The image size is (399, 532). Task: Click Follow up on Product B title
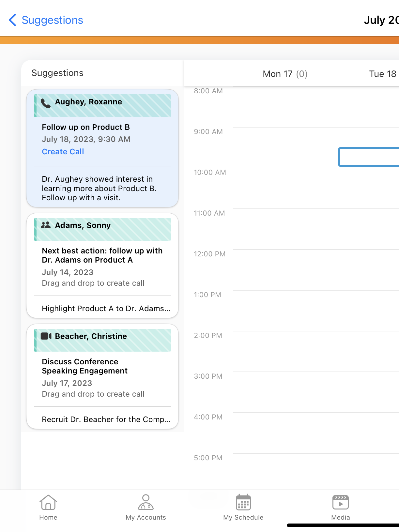point(86,127)
